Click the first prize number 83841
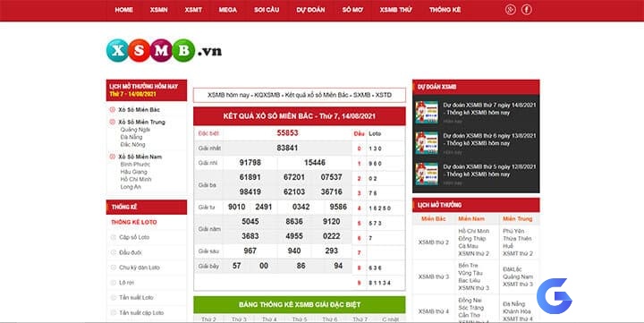This screenshot has width=644, height=323. pyautogui.click(x=287, y=148)
